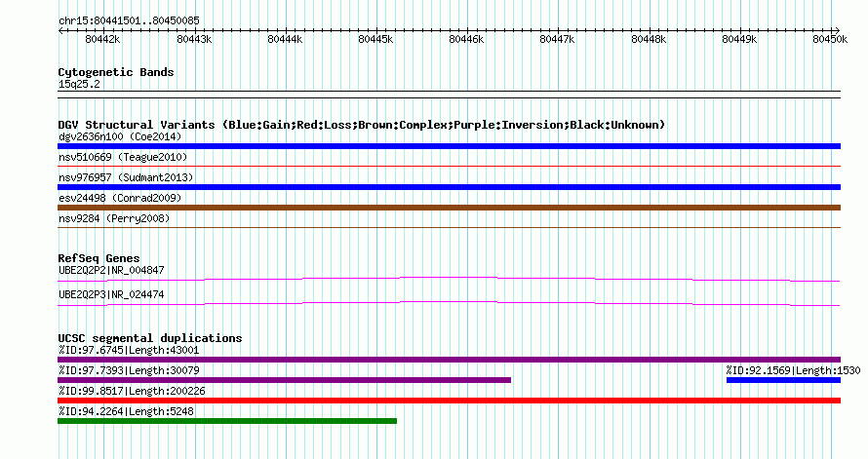Open variant label nsv9284 (Perry2008)
The width and height of the screenshot is (868, 459).
pos(114,218)
